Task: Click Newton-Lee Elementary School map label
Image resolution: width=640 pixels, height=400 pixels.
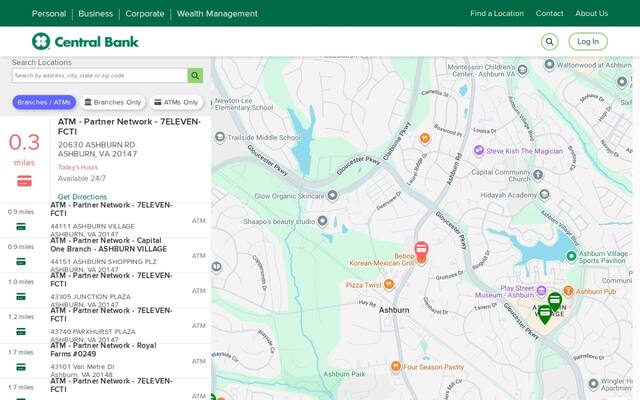Action: tap(244, 104)
